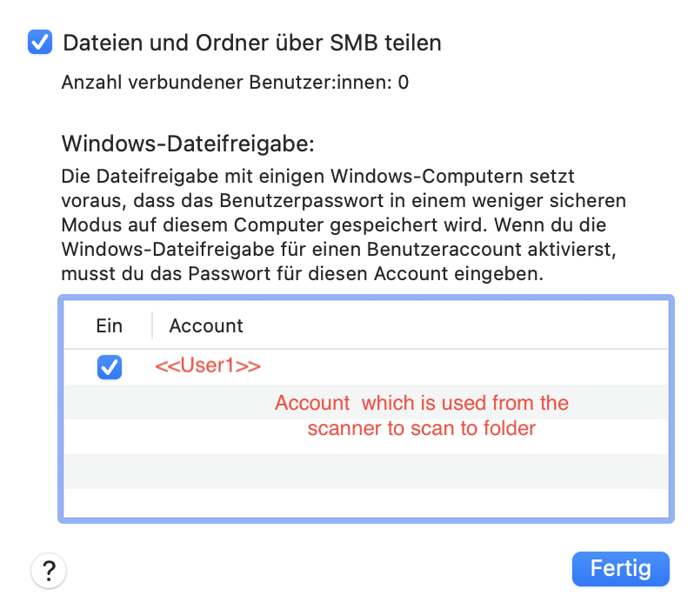Click the "Windows-Dateifreigabe:" heading
This screenshot has height=616, width=694.
[x=187, y=143]
